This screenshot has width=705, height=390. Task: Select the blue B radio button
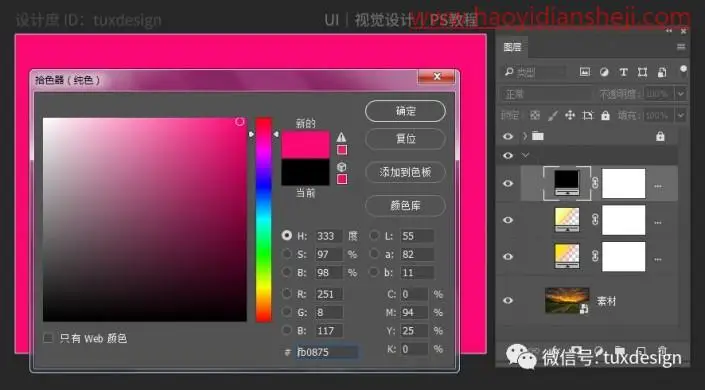286,330
